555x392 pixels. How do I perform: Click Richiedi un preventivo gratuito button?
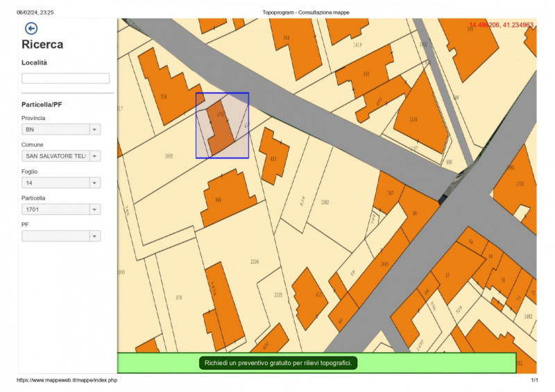click(x=278, y=363)
